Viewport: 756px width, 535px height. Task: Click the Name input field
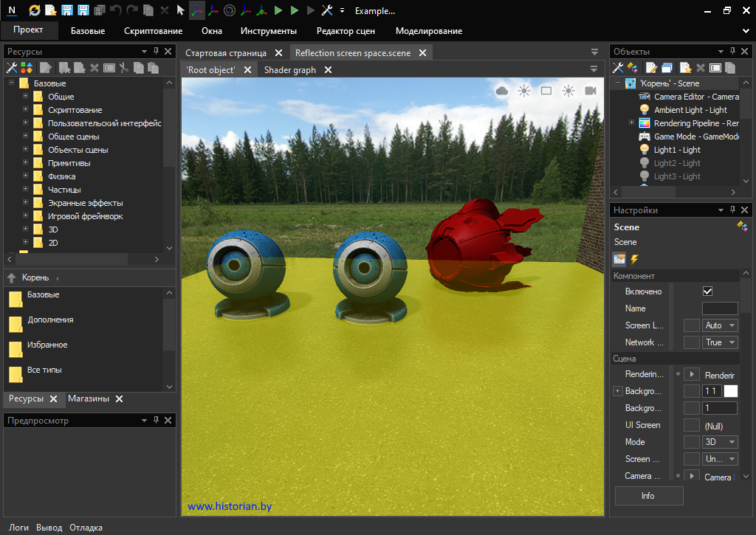coord(719,308)
